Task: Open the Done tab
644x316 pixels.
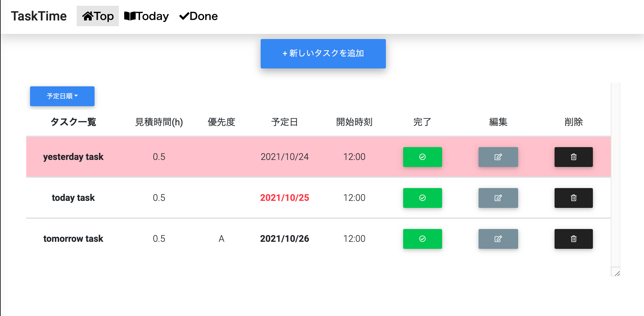Action: point(198,16)
